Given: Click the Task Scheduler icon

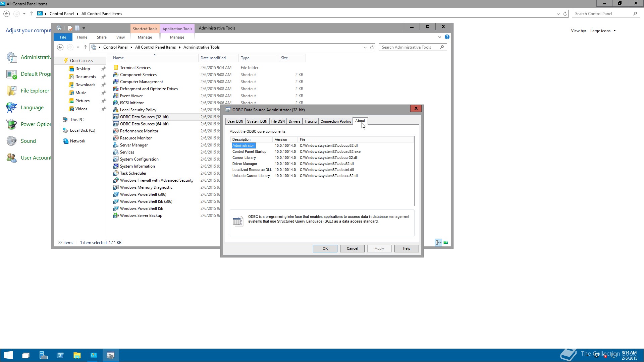Looking at the screenshot, I should click(116, 173).
